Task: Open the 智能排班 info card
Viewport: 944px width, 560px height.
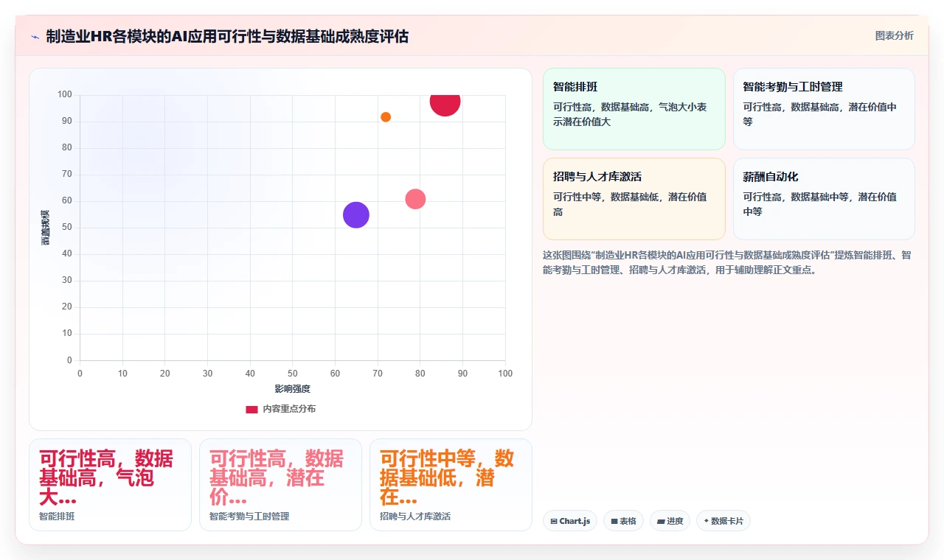Action: pos(634,109)
